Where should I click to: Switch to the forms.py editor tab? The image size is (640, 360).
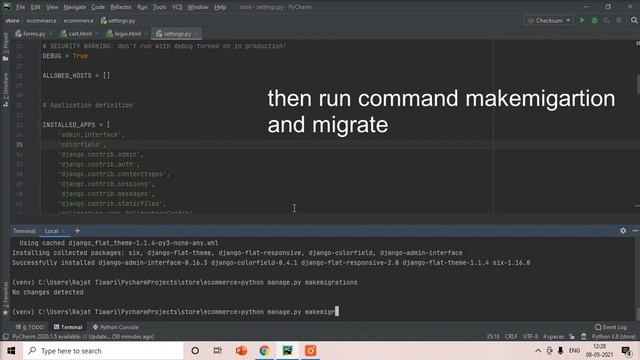point(33,34)
